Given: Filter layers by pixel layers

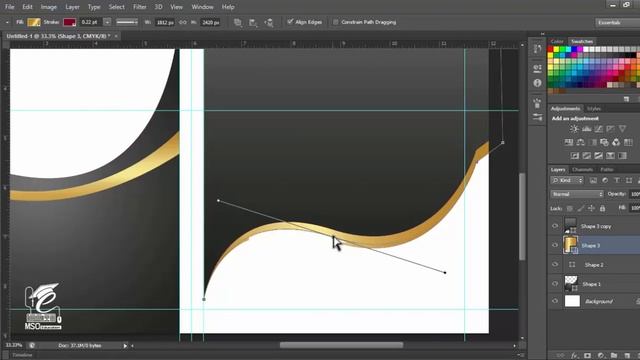Looking at the screenshot, I should (x=593, y=180).
